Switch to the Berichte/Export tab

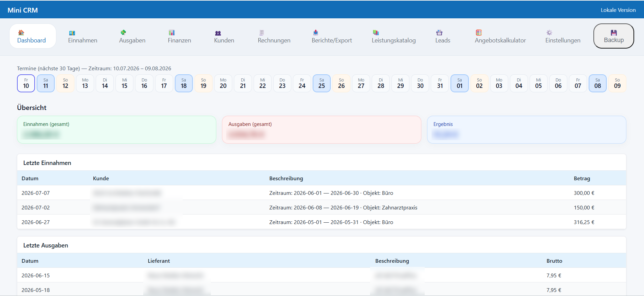pyautogui.click(x=332, y=36)
